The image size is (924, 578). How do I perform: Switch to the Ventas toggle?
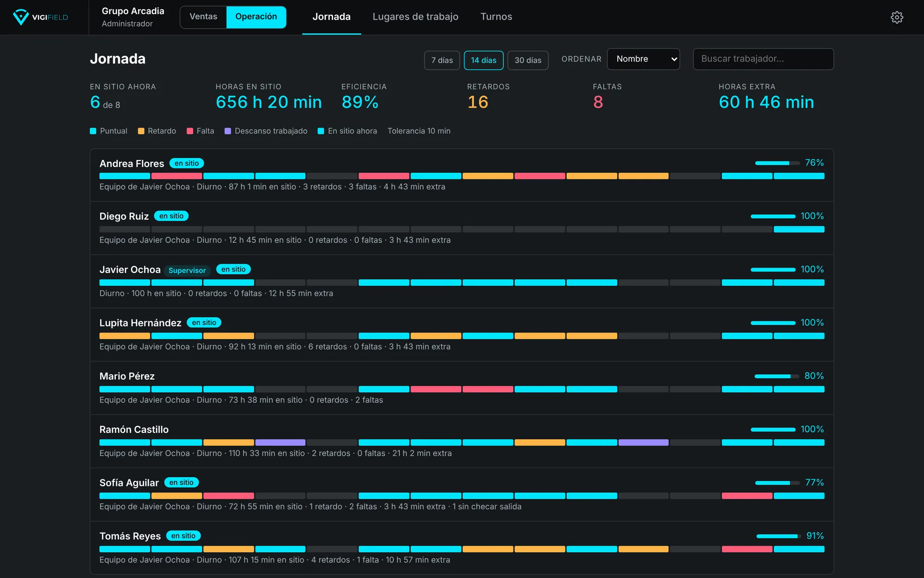203,17
